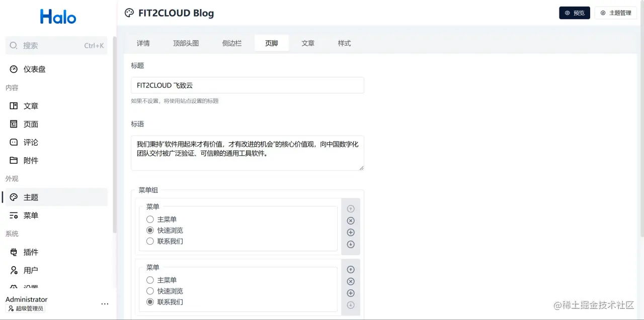Click 菜单 sidebar icon
This screenshot has width=644, height=320.
coord(14,215)
